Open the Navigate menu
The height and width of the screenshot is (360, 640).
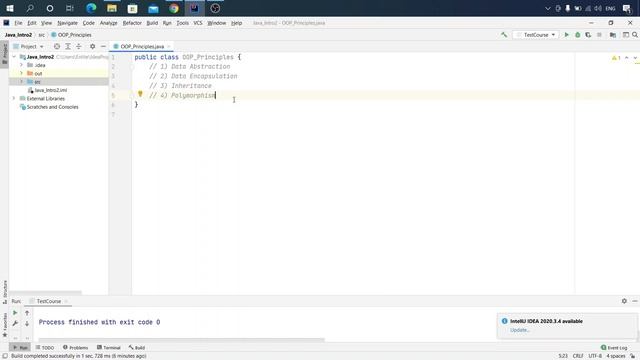[x=67, y=23]
